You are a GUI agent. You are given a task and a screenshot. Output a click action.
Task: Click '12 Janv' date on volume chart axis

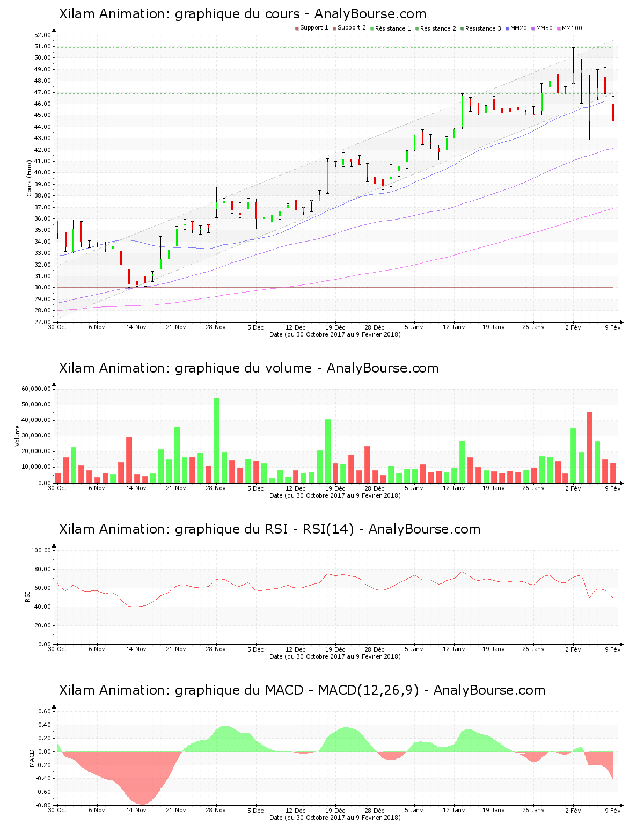(x=454, y=488)
